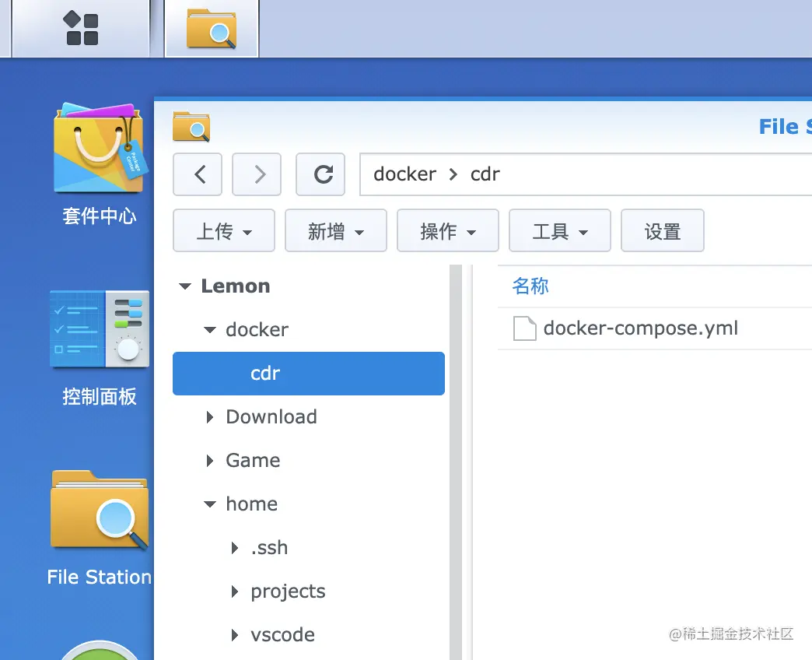Click the 设置 settings button
The width and height of the screenshot is (812, 660).
tap(663, 230)
